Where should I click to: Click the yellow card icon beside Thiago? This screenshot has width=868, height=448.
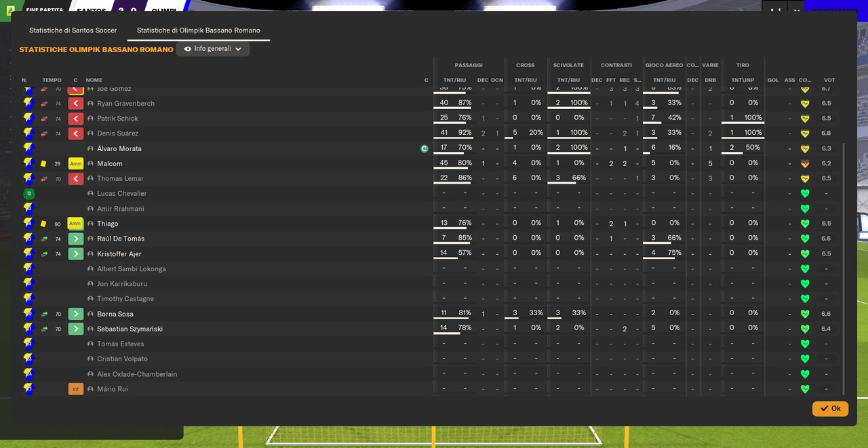[x=43, y=224]
